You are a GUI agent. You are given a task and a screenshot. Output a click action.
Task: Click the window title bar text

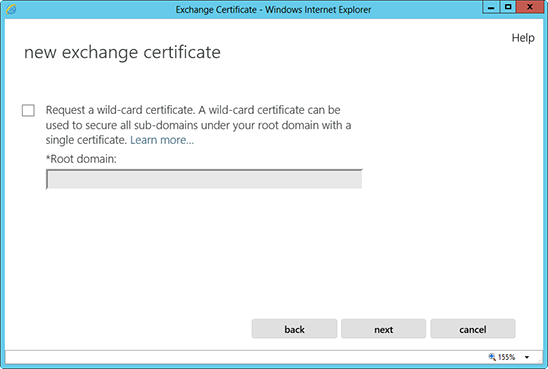point(273,9)
